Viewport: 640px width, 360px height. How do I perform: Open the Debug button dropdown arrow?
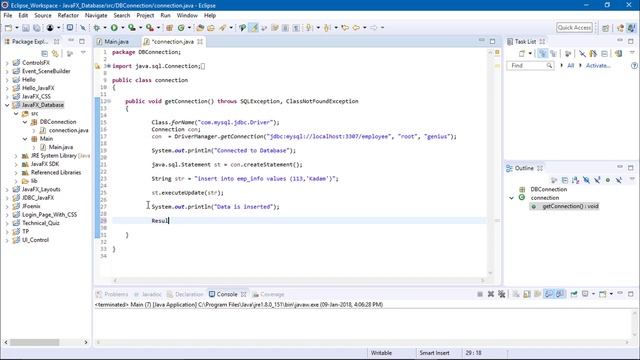[104, 28]
